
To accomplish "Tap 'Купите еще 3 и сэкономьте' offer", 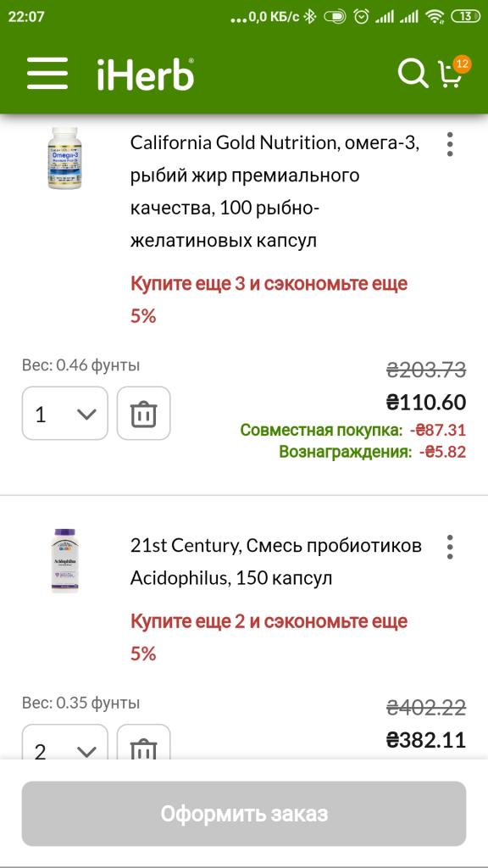I will 269,299.
